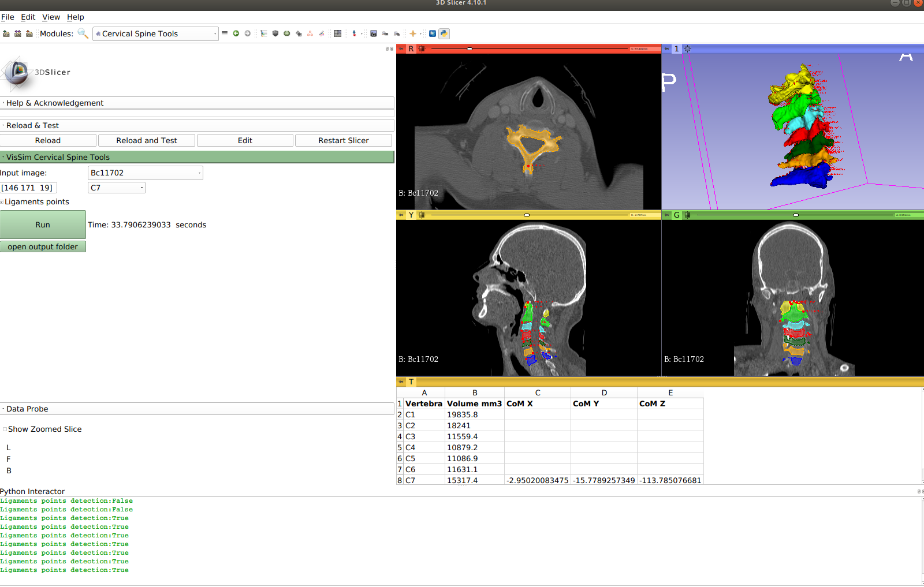Open the Cervical Spine Tools module dropdown
The image size is (924, 587).
coord(155,33)
